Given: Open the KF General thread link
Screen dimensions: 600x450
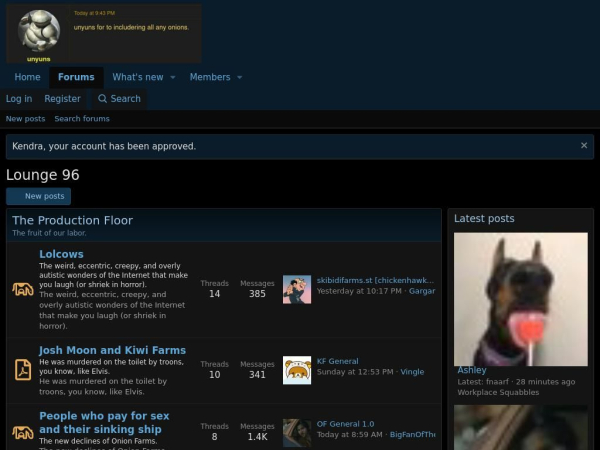Looking at the screenshot, I should pyautogui.click(x=338, y=361).
